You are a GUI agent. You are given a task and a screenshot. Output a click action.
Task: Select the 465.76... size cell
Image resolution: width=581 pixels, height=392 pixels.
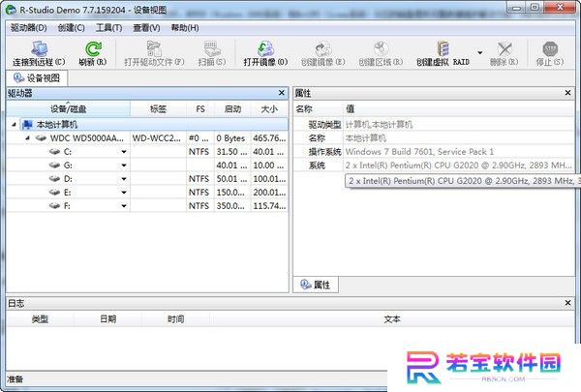tap(269, 138)
